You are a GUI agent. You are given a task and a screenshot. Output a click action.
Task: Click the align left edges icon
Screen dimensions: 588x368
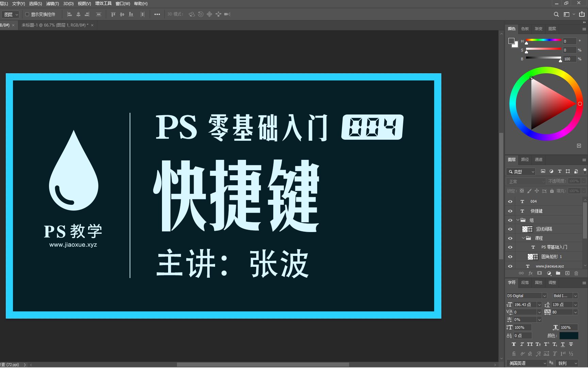pyautogui.click(x=69, y=14)
